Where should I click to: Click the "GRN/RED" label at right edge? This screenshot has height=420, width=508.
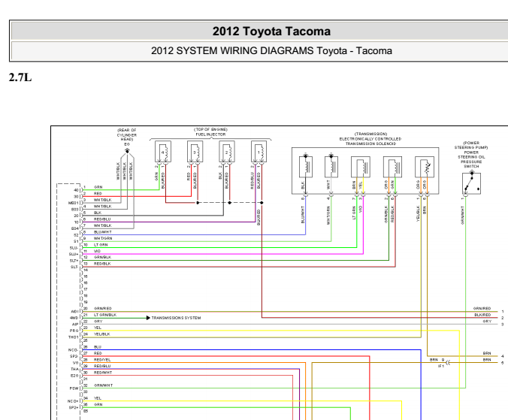[x=482, y=309]
